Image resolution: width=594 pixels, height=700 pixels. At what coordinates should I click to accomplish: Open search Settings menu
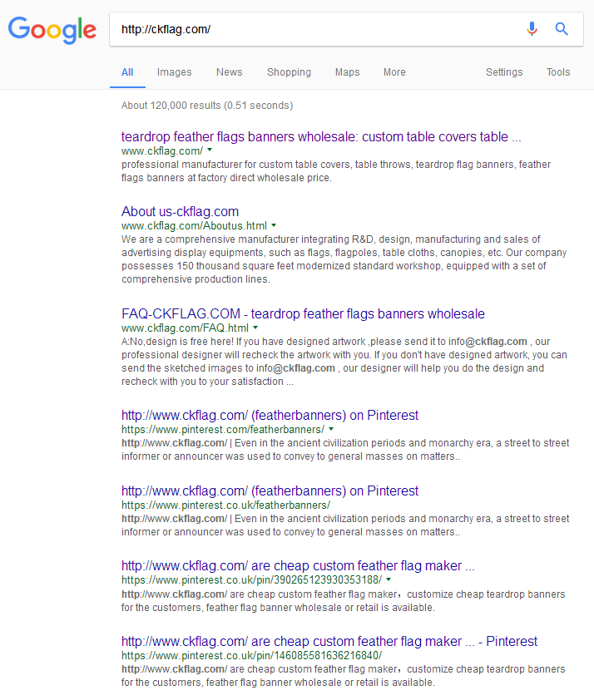(504, 72)
